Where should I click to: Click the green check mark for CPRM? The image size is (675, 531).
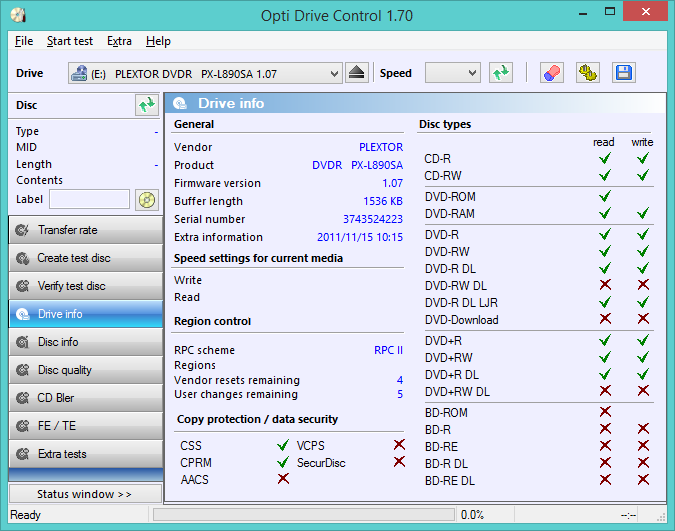(x=283, y=462)
